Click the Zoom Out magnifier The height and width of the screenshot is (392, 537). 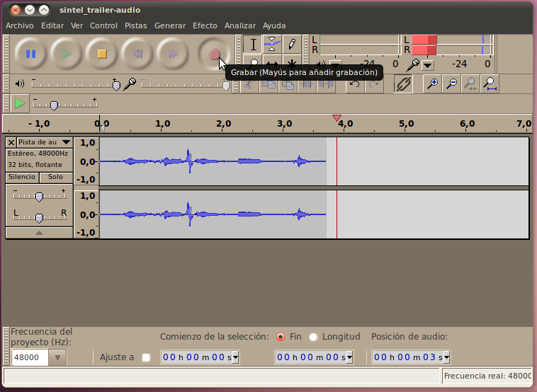click(452, 83)
